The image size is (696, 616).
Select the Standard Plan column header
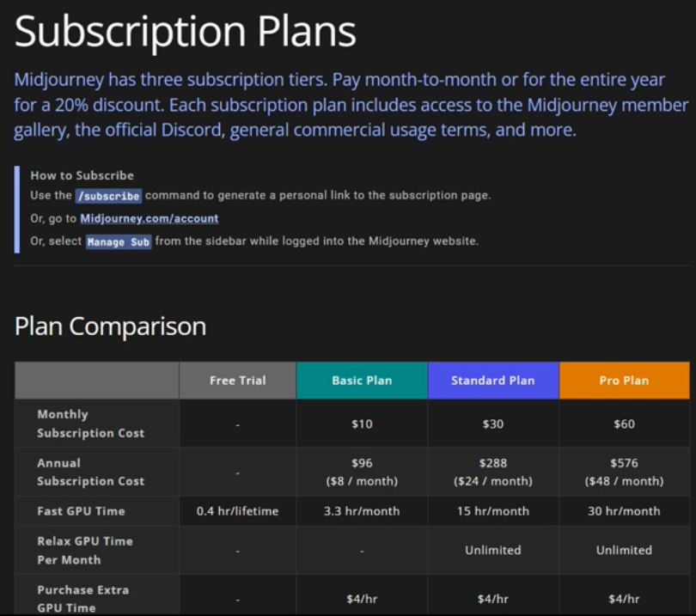click(492, 381)
